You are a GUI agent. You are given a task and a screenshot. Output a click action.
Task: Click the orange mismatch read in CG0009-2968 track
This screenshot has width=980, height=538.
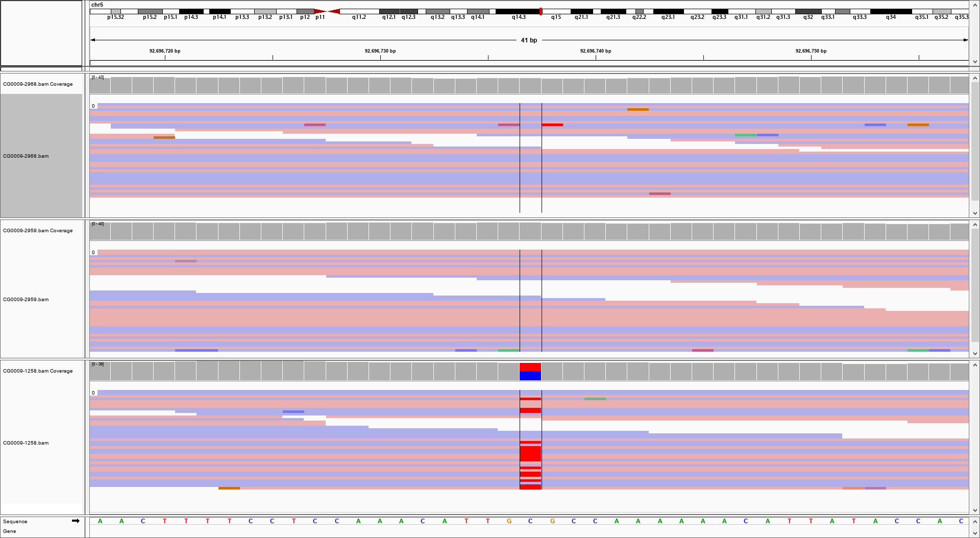click(x=638, y=110)
